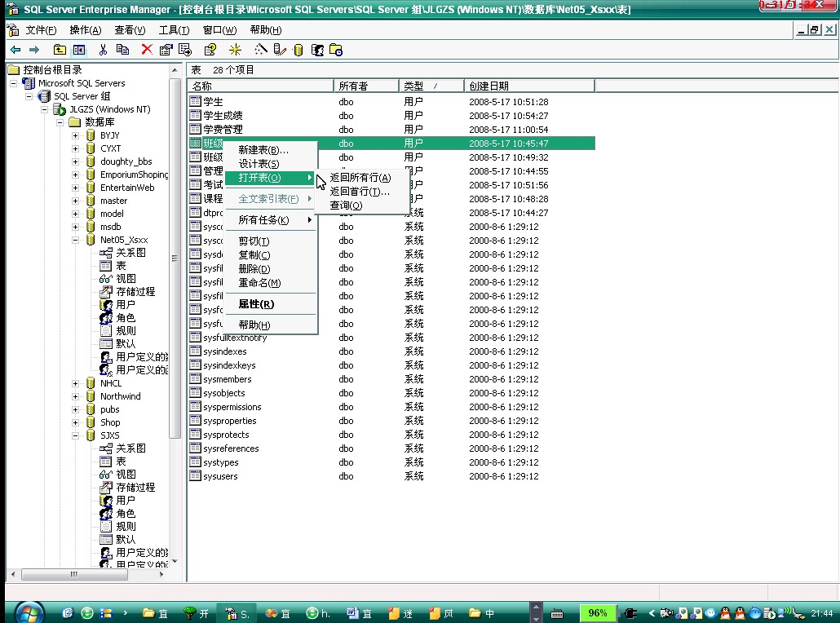Choose 返回首行(T)... from submenu
Screen dimensions: 840x623
(360, 192)
